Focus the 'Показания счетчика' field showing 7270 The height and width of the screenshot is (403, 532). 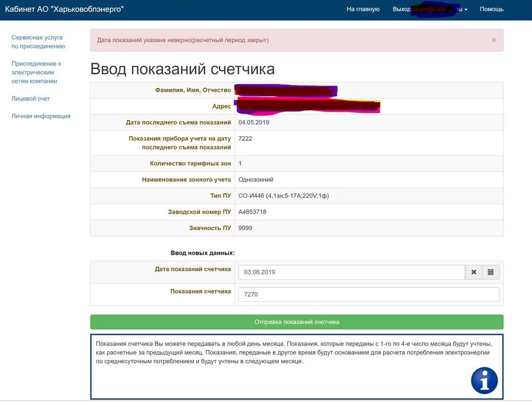tap(369, 294)
